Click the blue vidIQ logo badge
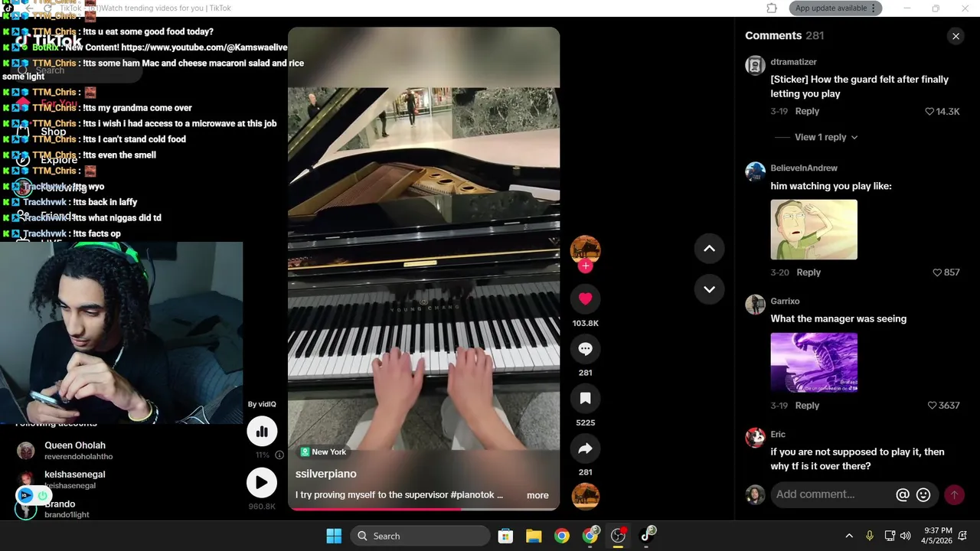Viewport: 980px width, 551px height. click(x=25, y=496)
